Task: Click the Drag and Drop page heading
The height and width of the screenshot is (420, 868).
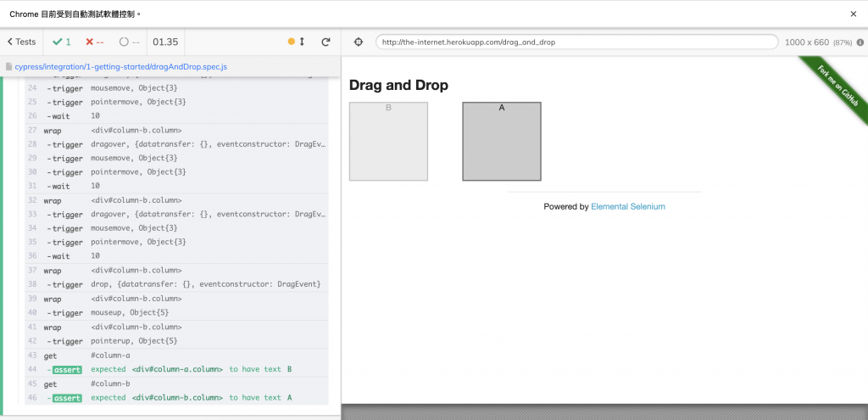Action: (398, 86)
